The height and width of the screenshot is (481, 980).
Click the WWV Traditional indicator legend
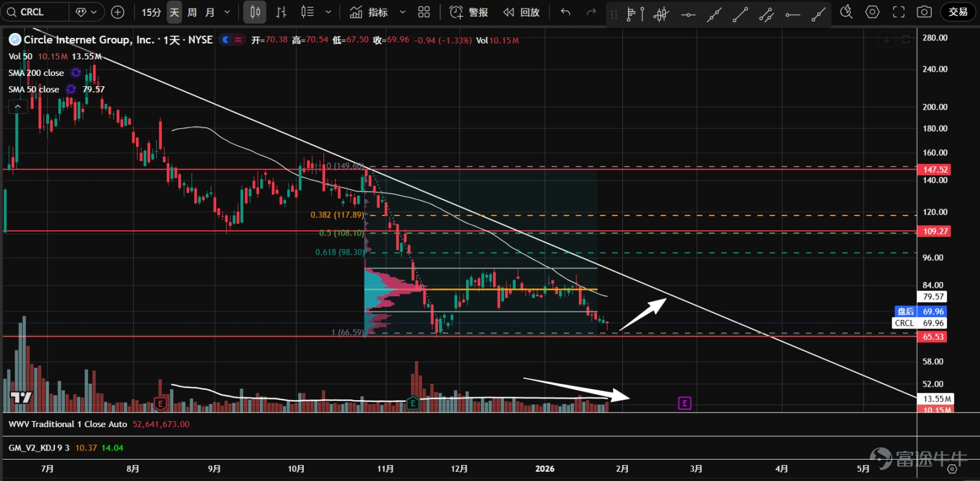pos(67,424)
